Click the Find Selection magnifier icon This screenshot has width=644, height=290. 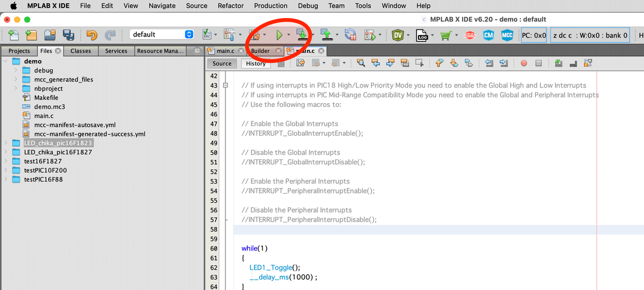[x=361, y=63]
